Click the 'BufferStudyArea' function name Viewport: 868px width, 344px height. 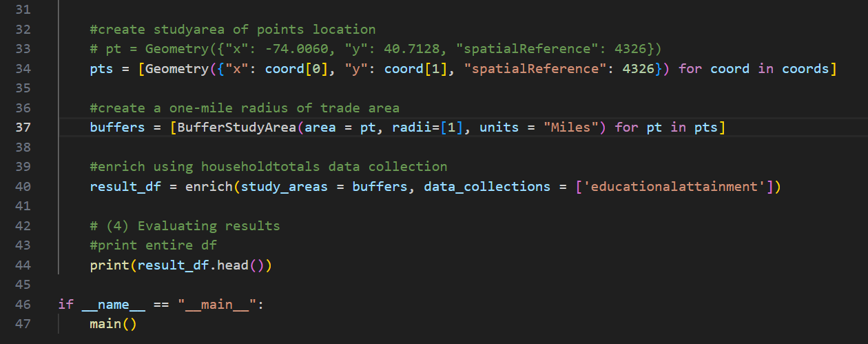tap(237, 128)
